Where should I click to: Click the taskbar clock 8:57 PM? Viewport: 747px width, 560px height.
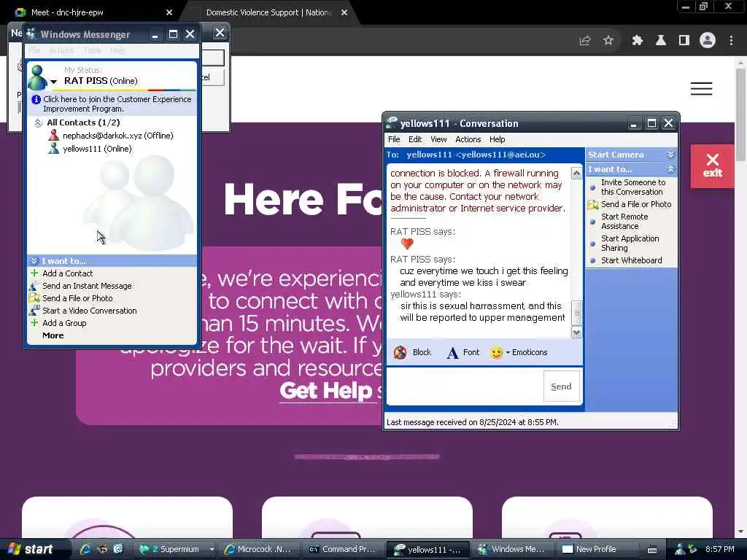tap(719, 549)
